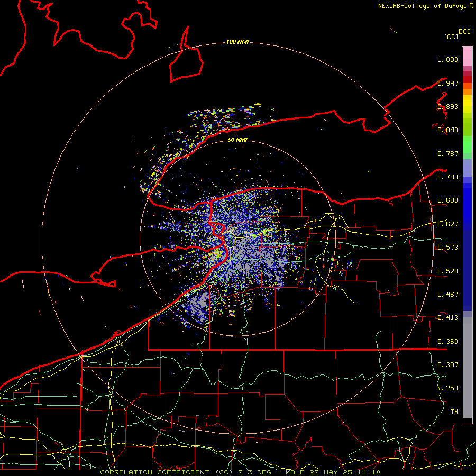Click the 1.000 color scale value
The image size is (476, 476).
point(448,59)
